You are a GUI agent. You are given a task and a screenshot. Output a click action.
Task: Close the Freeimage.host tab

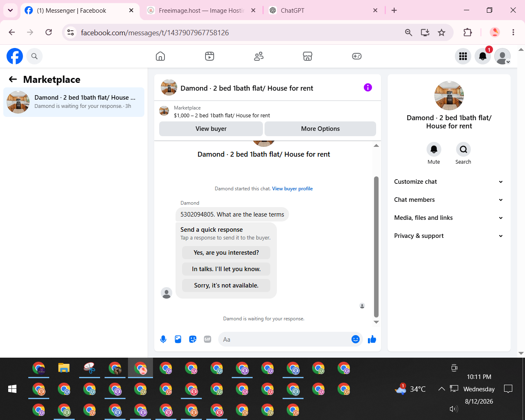(253, 11)
